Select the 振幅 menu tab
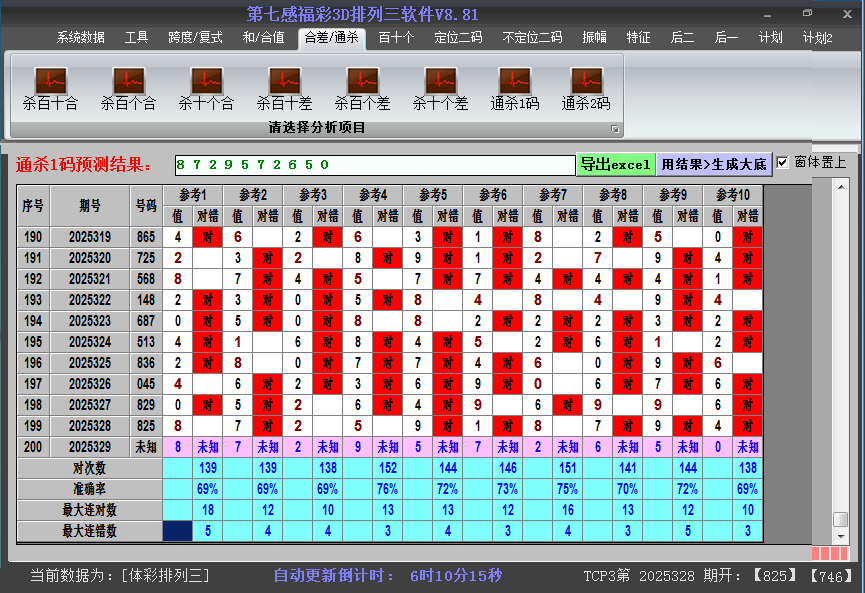 [x=594, y=38]
